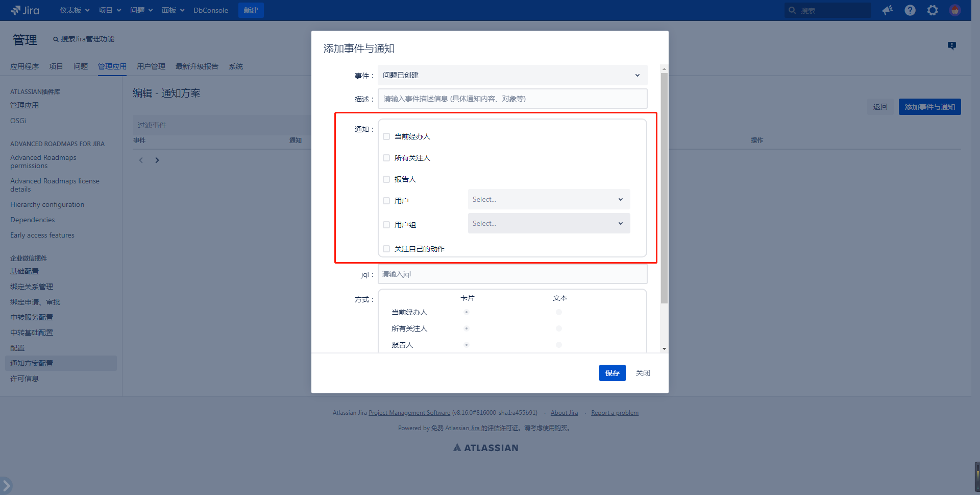Click the jql input field
980x495 pixels.
point(512,274)
